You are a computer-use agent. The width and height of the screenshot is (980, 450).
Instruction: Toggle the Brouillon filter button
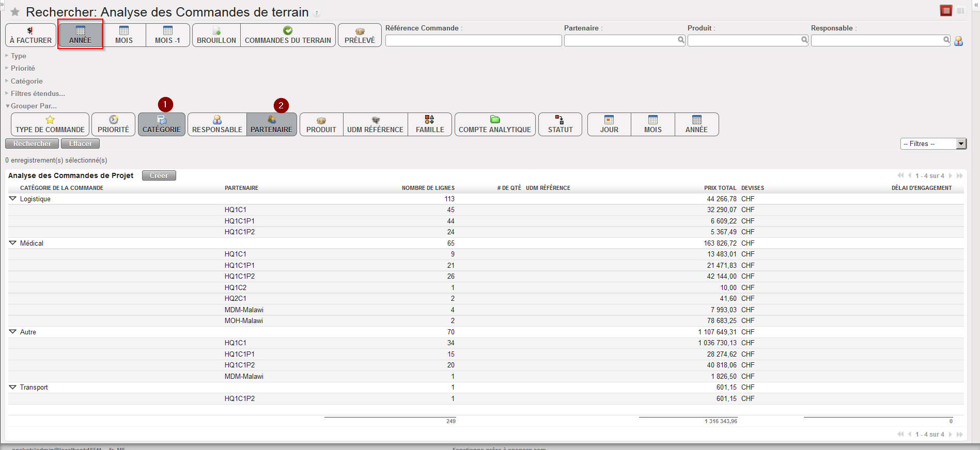pyautogui.click(x=216, y=35)
